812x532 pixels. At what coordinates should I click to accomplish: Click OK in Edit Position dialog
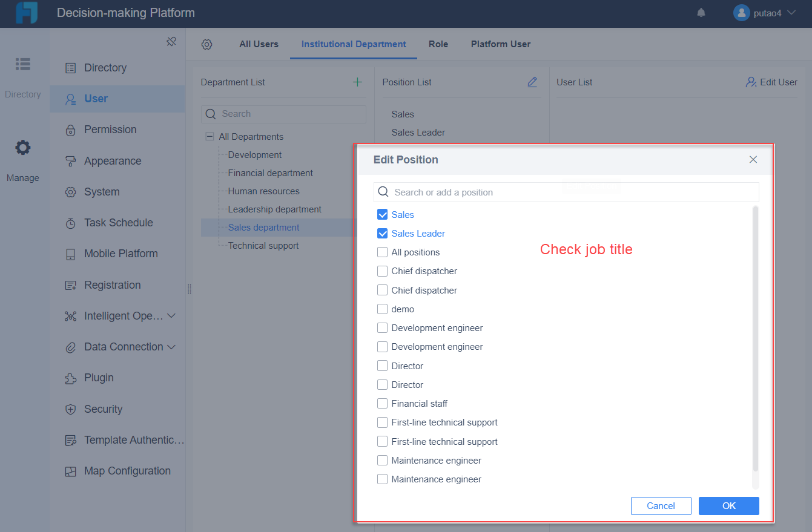(729, 506)
